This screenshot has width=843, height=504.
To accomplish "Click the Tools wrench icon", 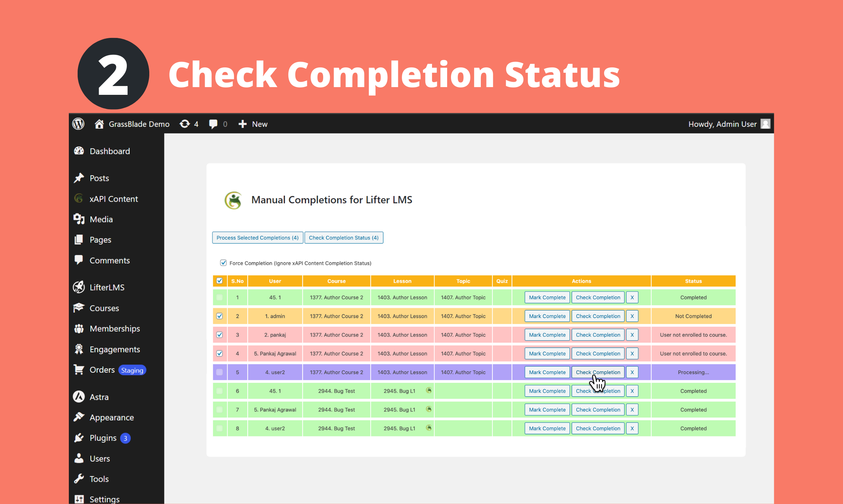I will coord(79,479).
